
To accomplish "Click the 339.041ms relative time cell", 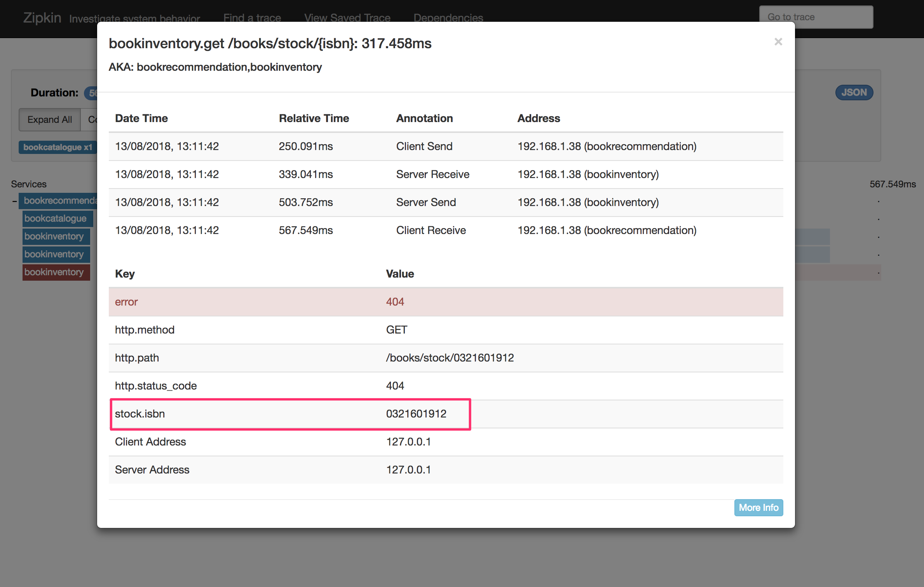I will click(306, 175).
